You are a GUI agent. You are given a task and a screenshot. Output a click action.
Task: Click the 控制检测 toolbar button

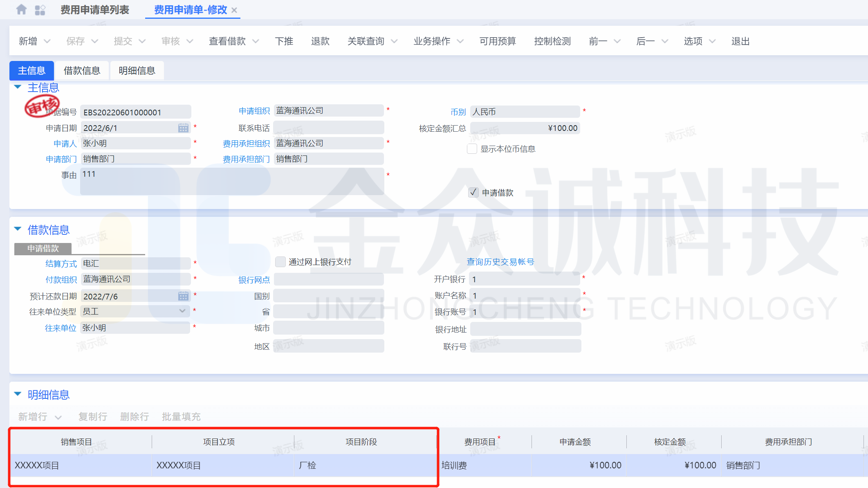click(552, 41)
